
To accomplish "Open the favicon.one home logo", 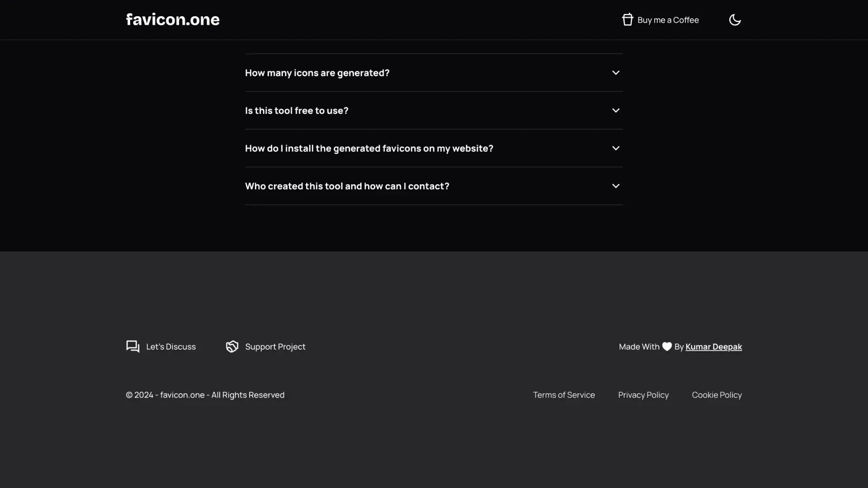I will [x=173, y=19].
